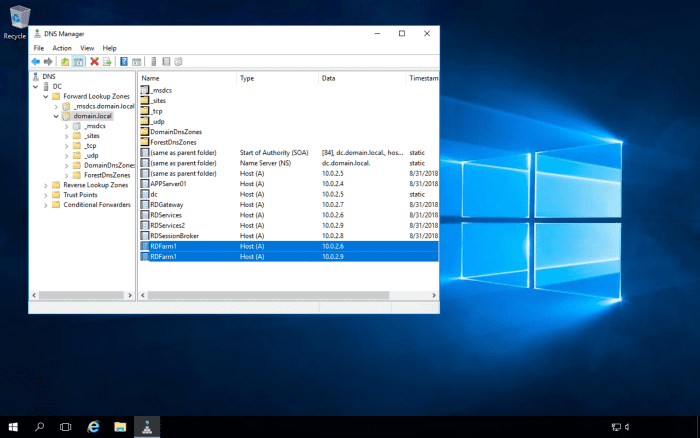Open the Windows Start menu
Screen dimensions: 700x438
[x=13, y=427]
